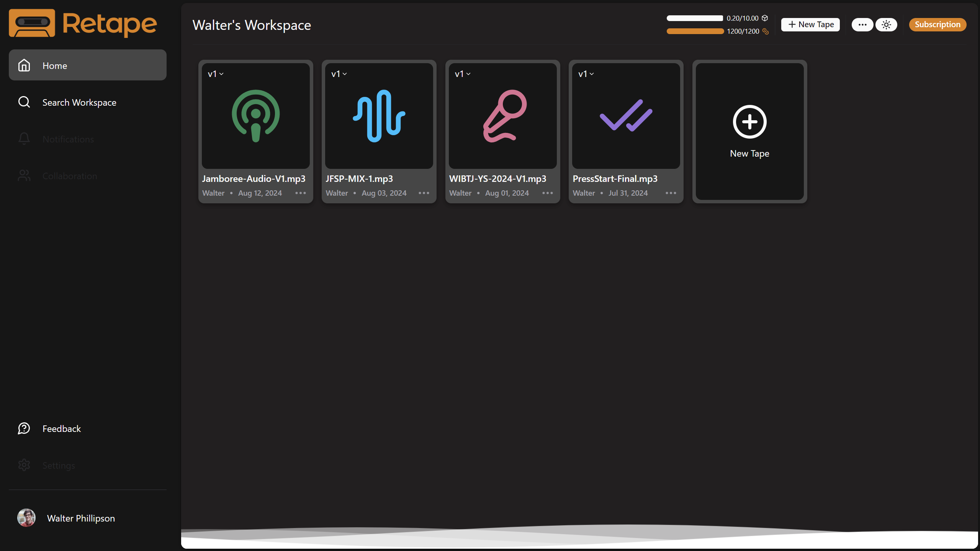
Task: Expand the v1 version dropdown on Jamboree-Audio-V1.mp3
Action: pos(216,74)
